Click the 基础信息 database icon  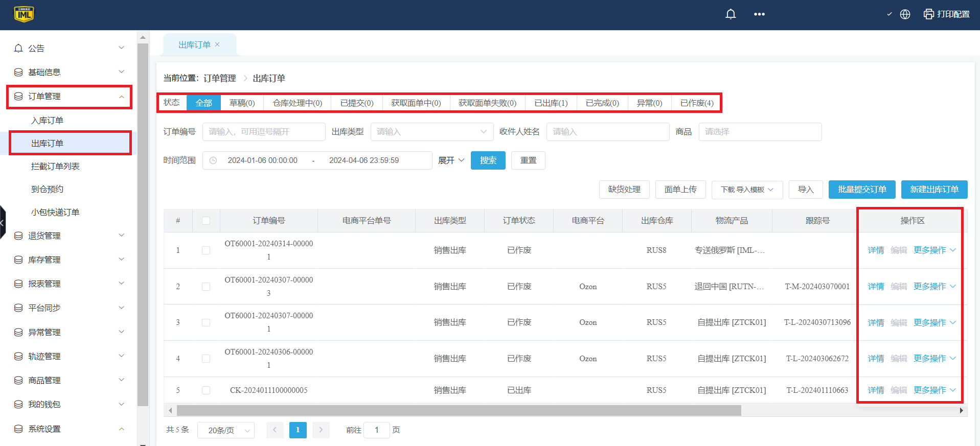[x=18, y=72]
